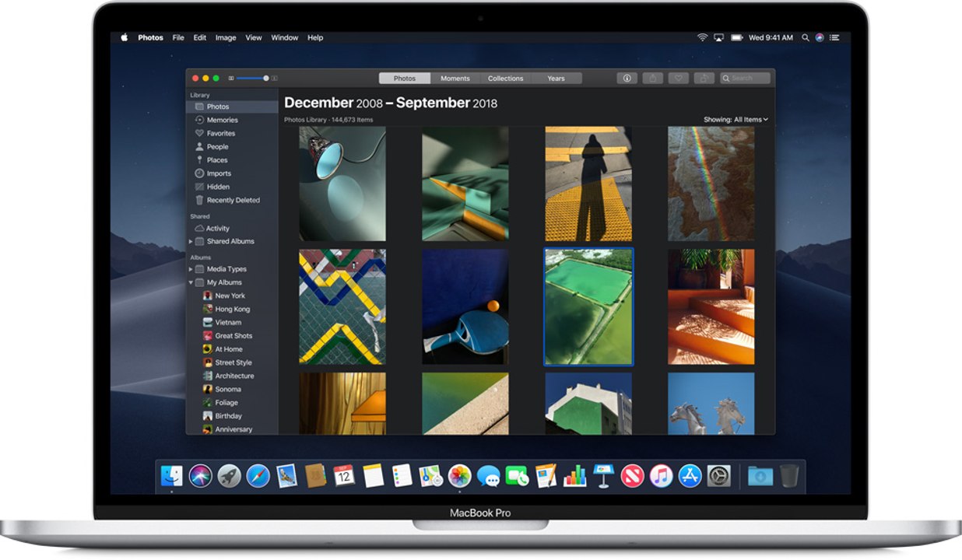Click the zoom-out icon beside the slider
The height and width of the screenshot is (560, 962).
coord(230,79)
